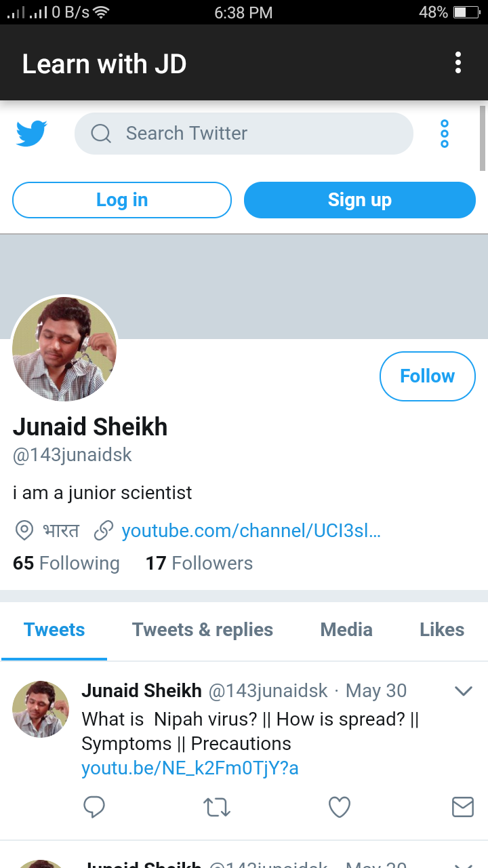The height and width of the screenshot is (868, 488).
Task: Open the Media tab
Action: [346, 630]
